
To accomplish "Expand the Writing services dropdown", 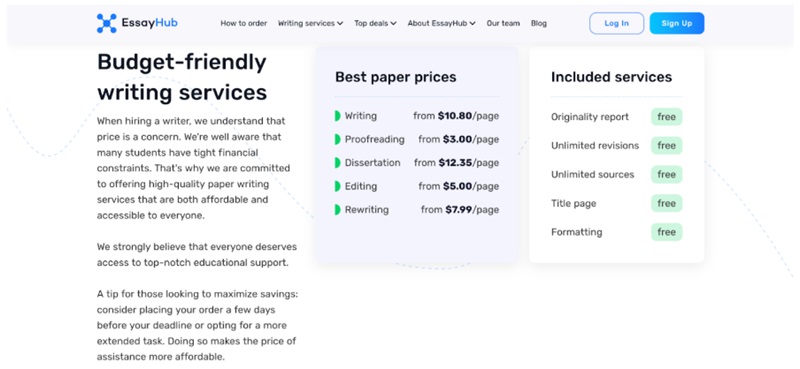I will click(x=310, y=23).
